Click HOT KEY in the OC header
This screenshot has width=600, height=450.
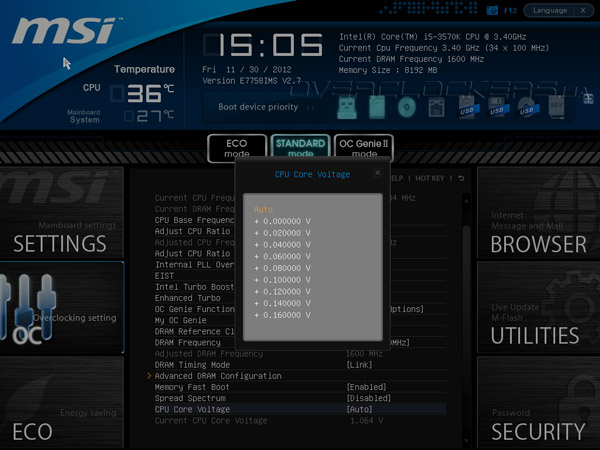click(x=430, y=178)
